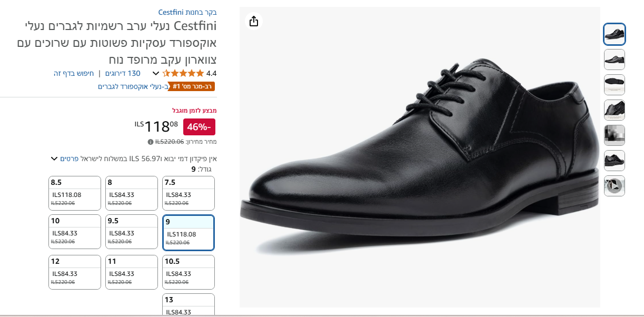Expand shipping details chevron arrow
This screenshot has width=644, height=317.
(54, 158)
